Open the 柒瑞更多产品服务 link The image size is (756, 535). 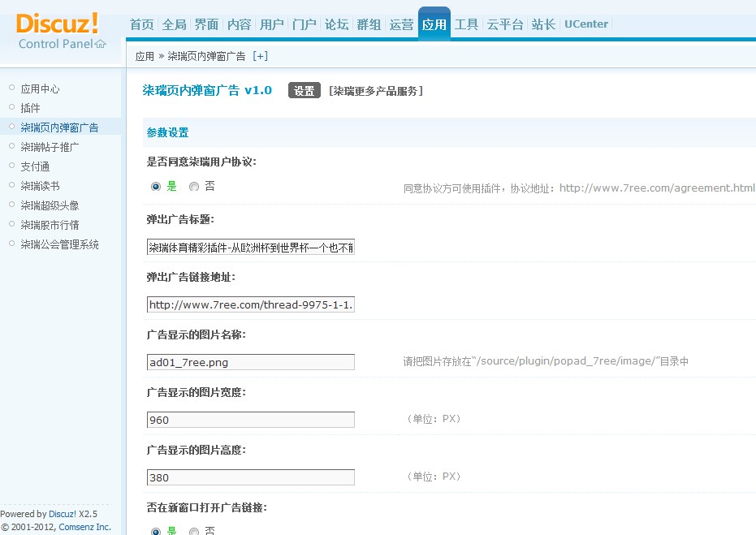pyautogui.click(x=376, y=91)
